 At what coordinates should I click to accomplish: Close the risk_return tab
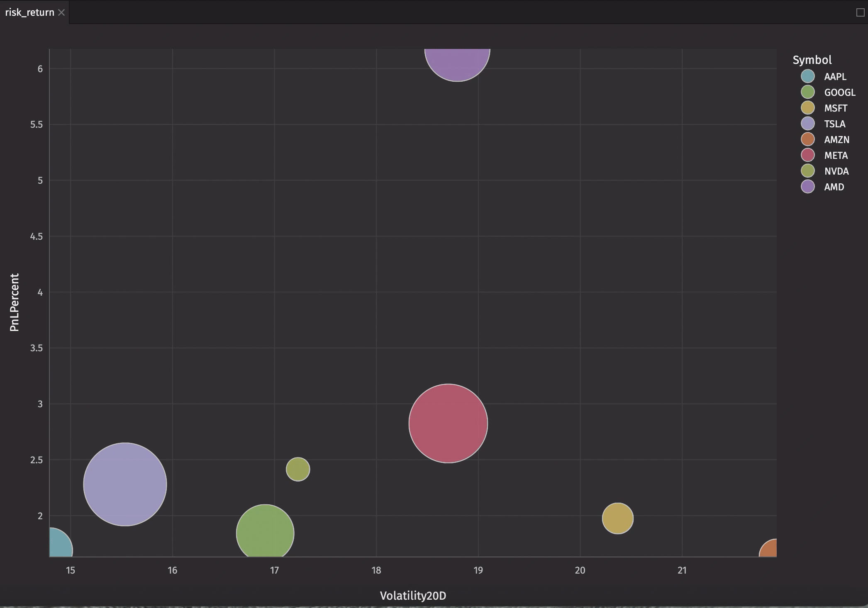pyautogui.click(x=61, y=12)
